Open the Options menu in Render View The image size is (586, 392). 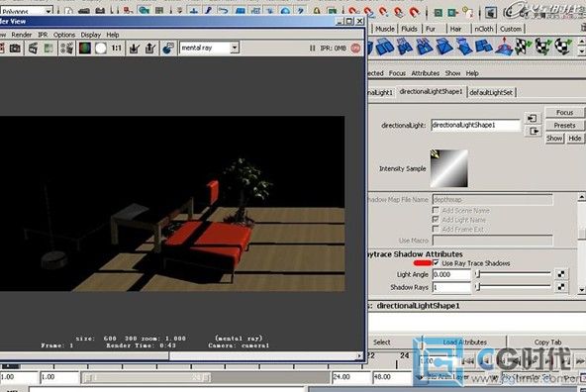point(64,35)
